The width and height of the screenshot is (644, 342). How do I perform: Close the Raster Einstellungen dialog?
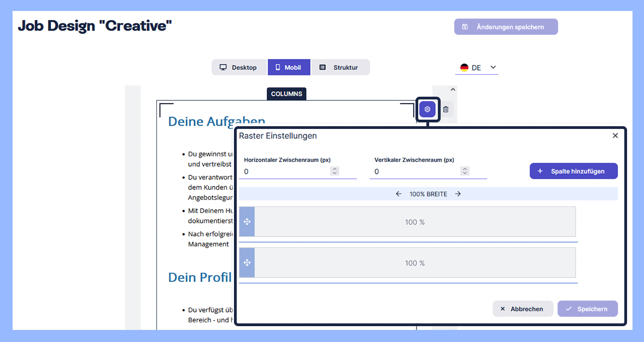tap(615, 135)
